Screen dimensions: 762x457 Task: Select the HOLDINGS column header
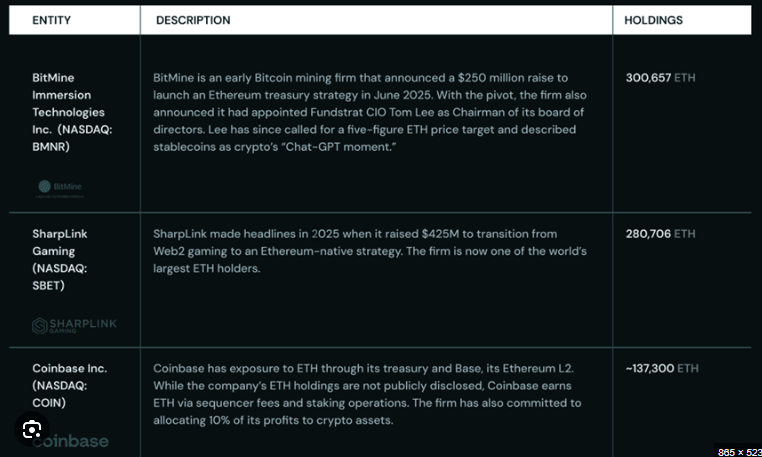pyautogui.click(x=653, y=20)
